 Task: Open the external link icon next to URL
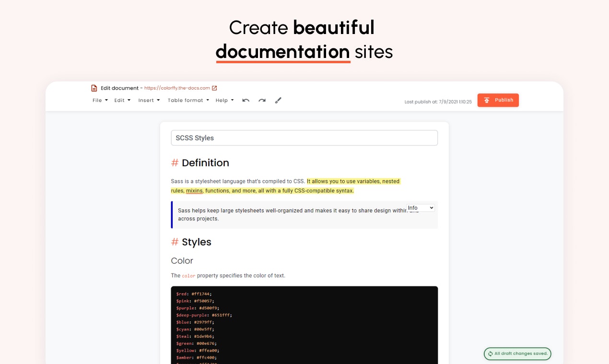point(215,88)
